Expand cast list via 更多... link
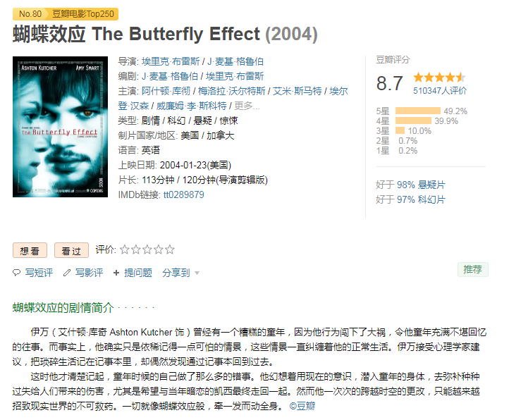509x420 pixels. pos(247,106)
